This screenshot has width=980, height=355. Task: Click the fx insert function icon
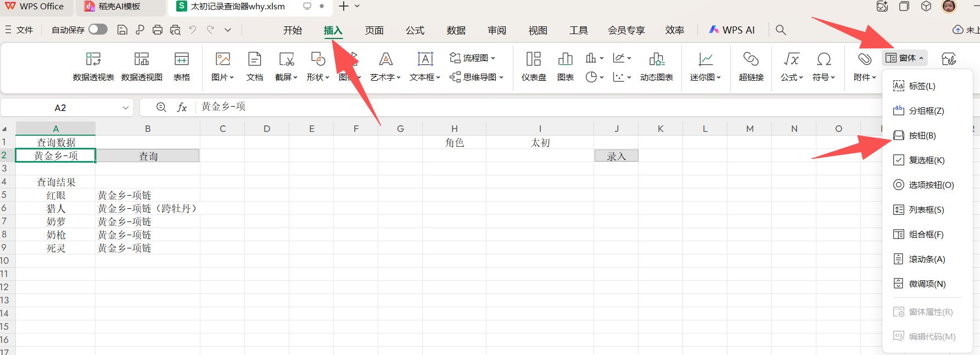[x=182, y=108]
